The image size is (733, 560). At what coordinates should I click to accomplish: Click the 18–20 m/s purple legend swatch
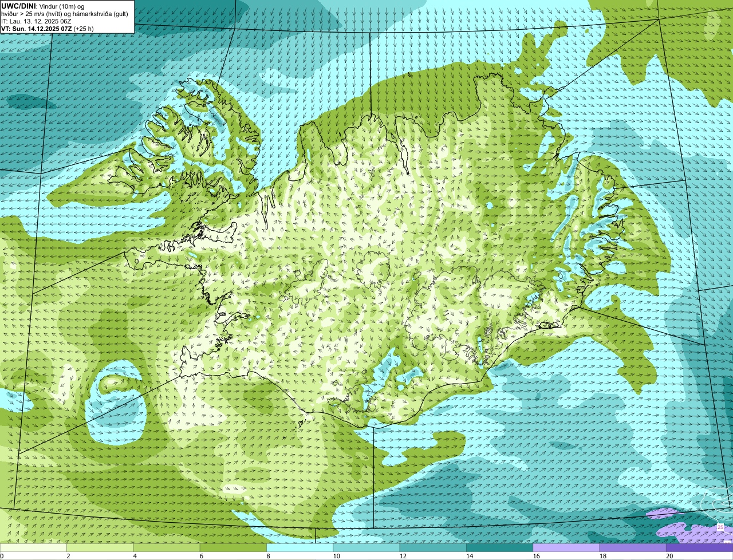pos(633,547)
